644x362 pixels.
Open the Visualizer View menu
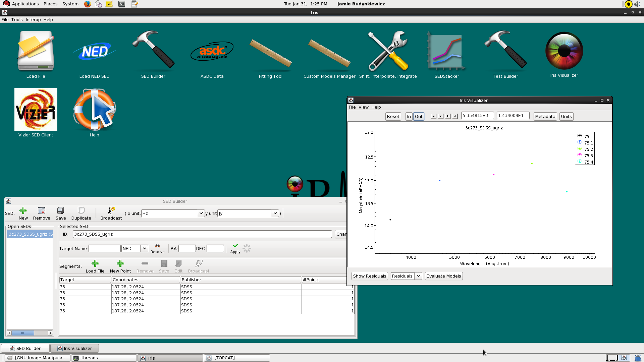coord(363,107)
